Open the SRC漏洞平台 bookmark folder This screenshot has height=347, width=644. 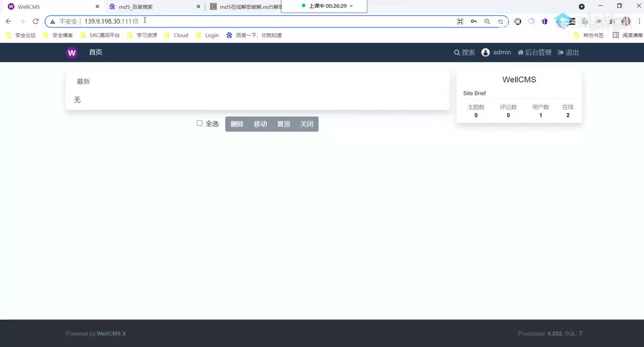[100, 35]
